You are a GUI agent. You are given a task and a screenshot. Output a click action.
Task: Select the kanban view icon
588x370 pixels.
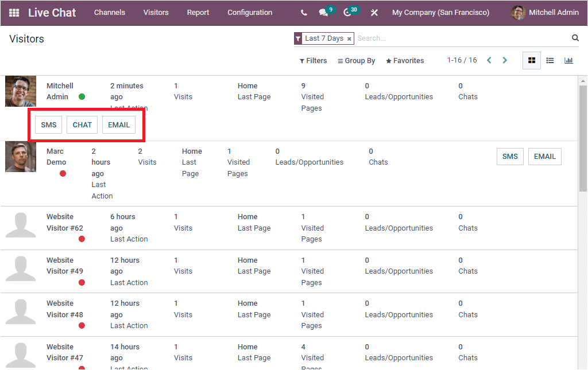[x=531, y=60]
